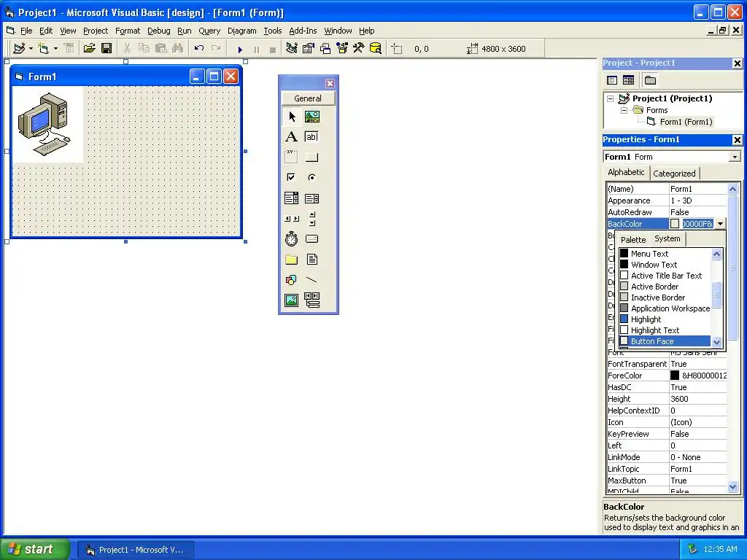Select the Shape control tool
Image resolution: width=747 pixels, height=560 pixels.
(x=292, y=279)
